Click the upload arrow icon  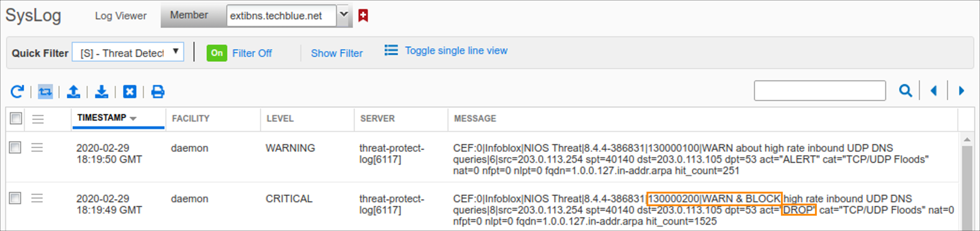(x=74, y=92)
